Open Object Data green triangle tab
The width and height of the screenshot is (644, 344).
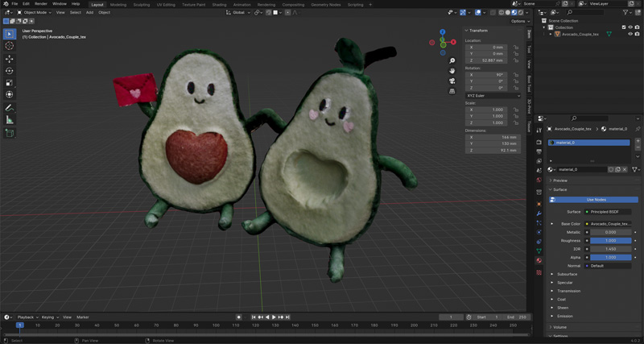tap(539, 251)
